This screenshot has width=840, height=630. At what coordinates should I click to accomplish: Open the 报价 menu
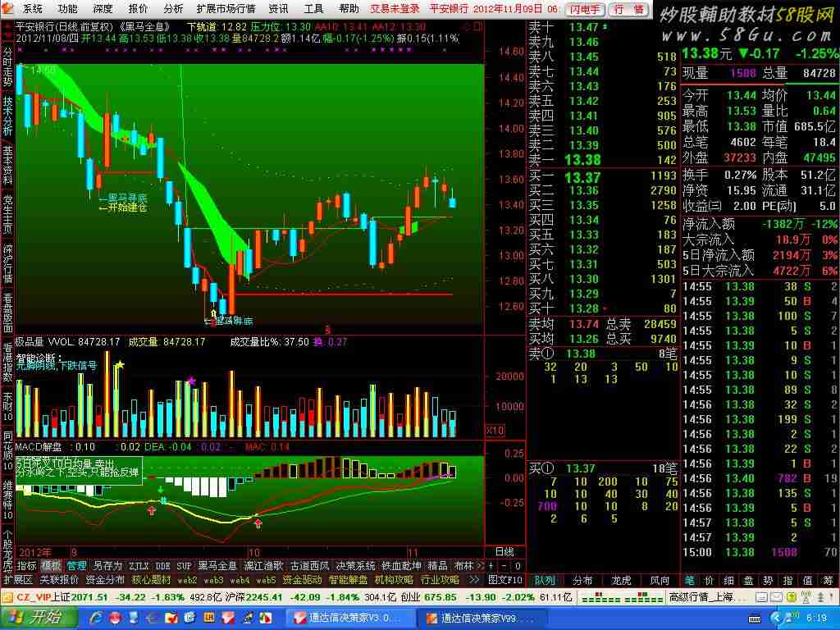138,8
